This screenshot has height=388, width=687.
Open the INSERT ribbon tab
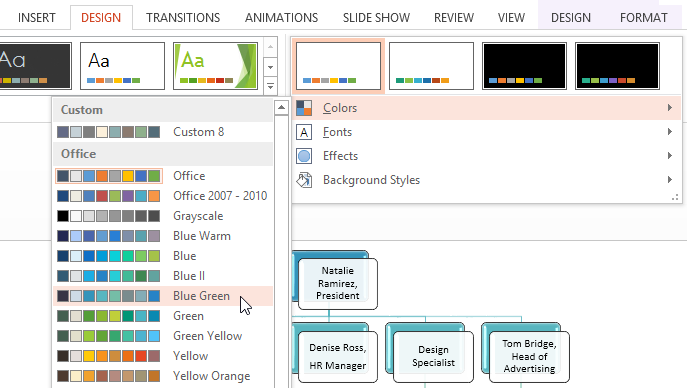[37, 18]
